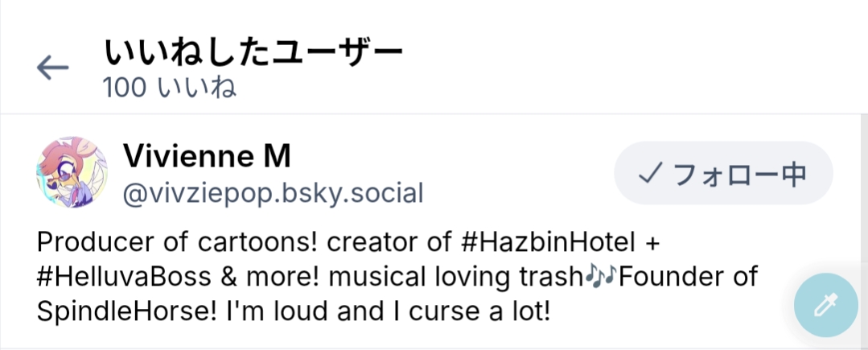Click the いいねしたユーザー page title
Viewport: 868px width, 350px height.
click(253, 54)
